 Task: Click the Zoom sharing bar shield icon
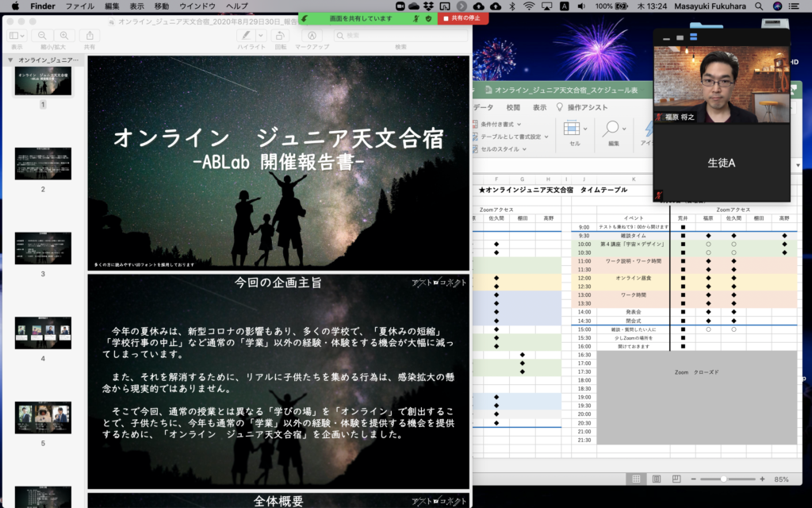[428, 18]
